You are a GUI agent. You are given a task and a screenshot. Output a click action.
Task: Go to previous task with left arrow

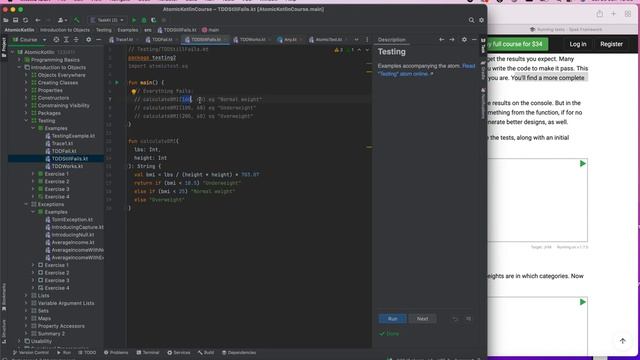click(x=441, y=40)
